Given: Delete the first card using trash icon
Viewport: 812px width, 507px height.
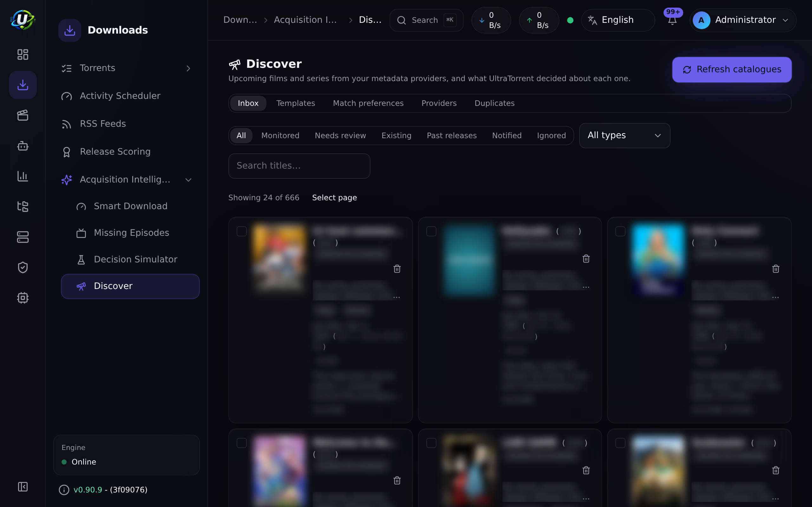Looking at the screenshot, I should [397, 269].
